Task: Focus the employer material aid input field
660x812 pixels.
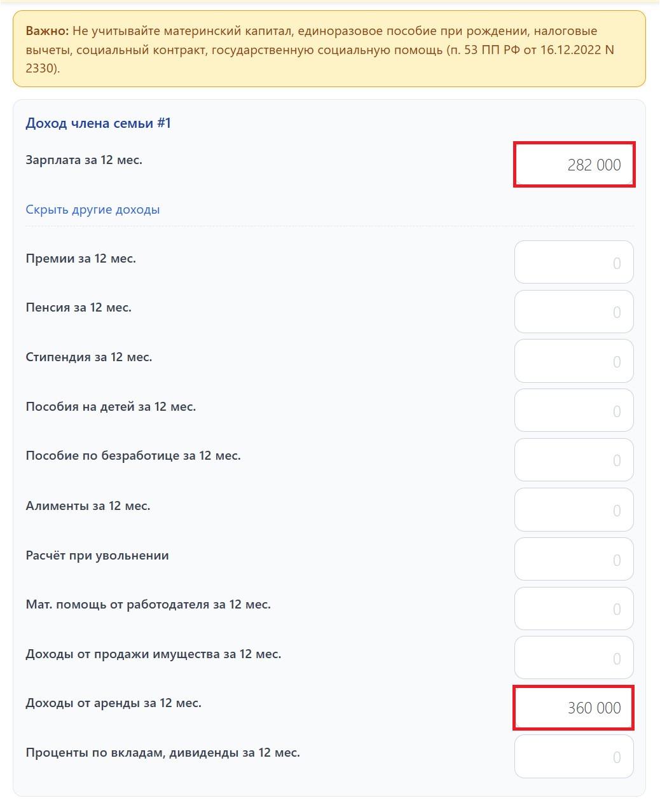Action: tap(574, 609)
